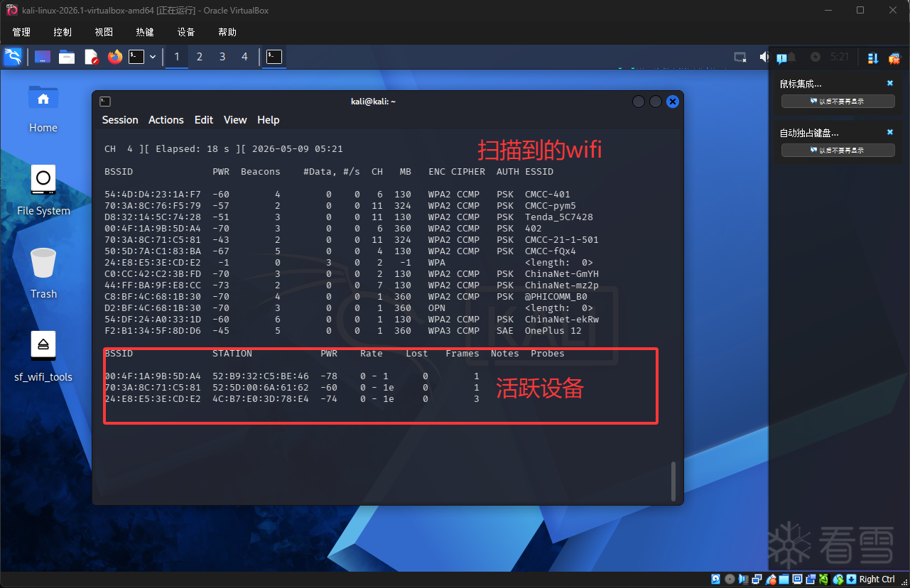Click the dismiss-all notifications icon
Viewport: 910px width, 588px height.
pyautogui.click(x=894, y=58)
